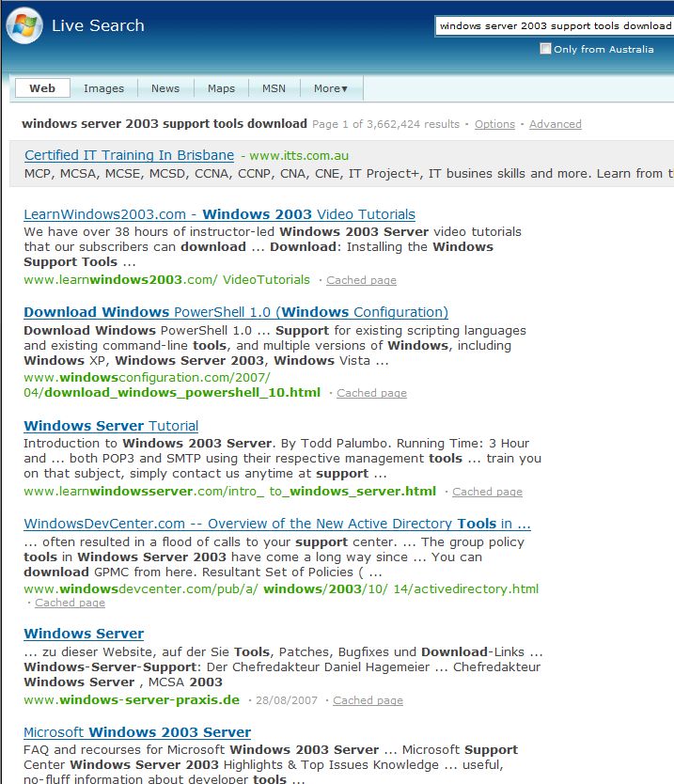Click the Page 1 of 3,662,424 results text
This screenshot has width=674, height=784.
385,124
